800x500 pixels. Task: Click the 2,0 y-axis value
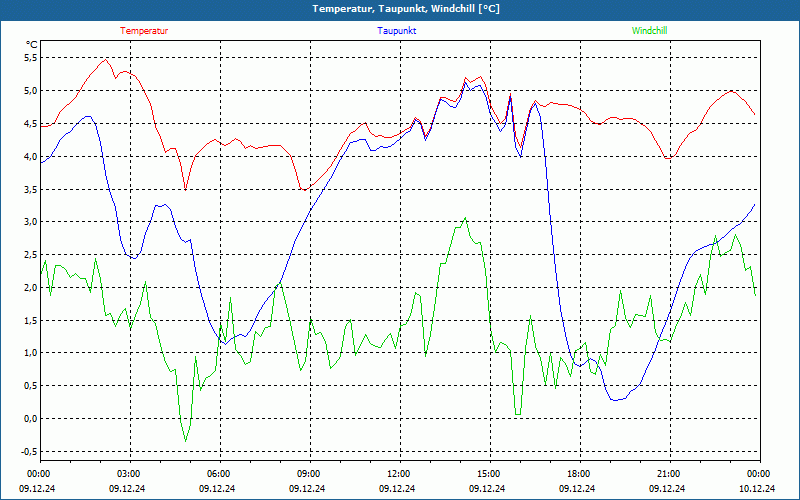coord(31,287)
